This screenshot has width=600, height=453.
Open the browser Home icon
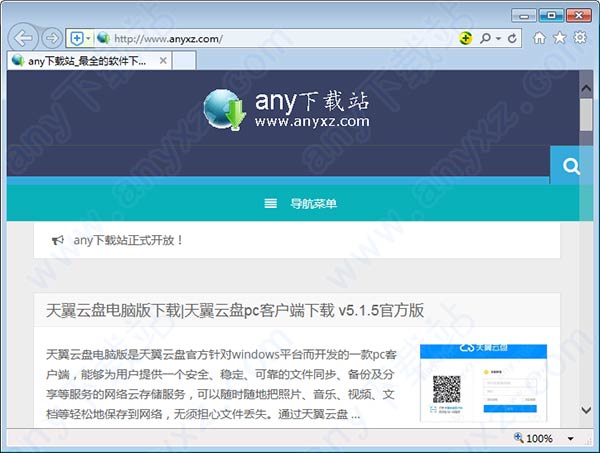coord(540,38)
